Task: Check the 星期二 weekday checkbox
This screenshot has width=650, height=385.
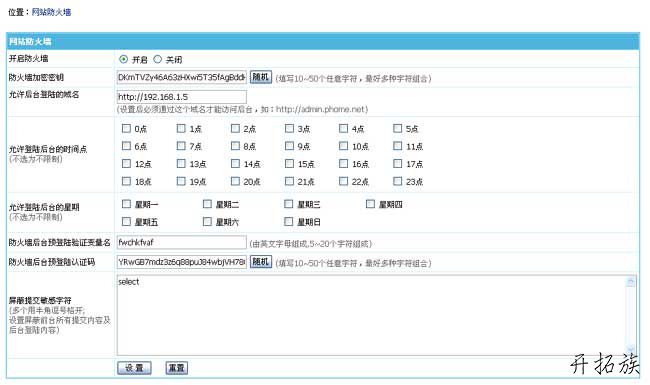Action: point(207,204)
